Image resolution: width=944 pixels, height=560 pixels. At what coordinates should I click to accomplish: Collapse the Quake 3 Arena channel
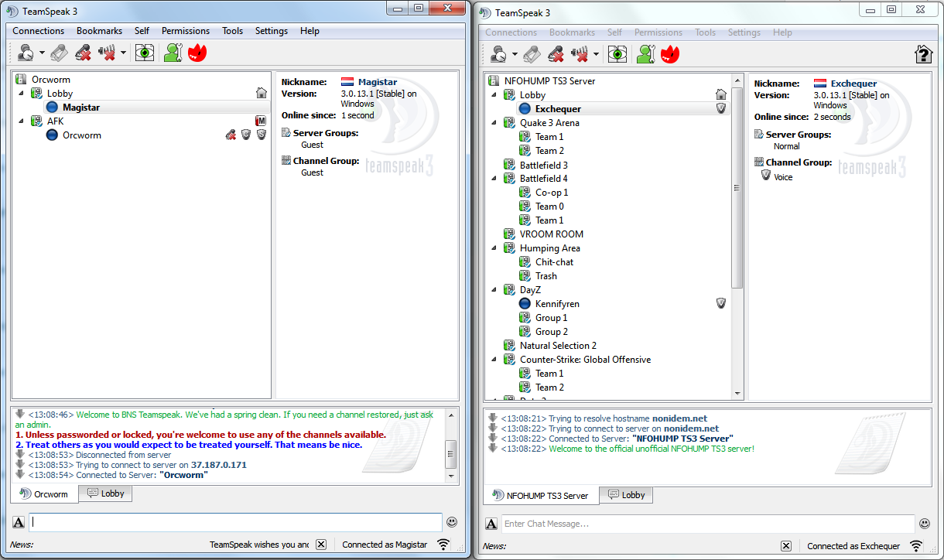point(494,122)
